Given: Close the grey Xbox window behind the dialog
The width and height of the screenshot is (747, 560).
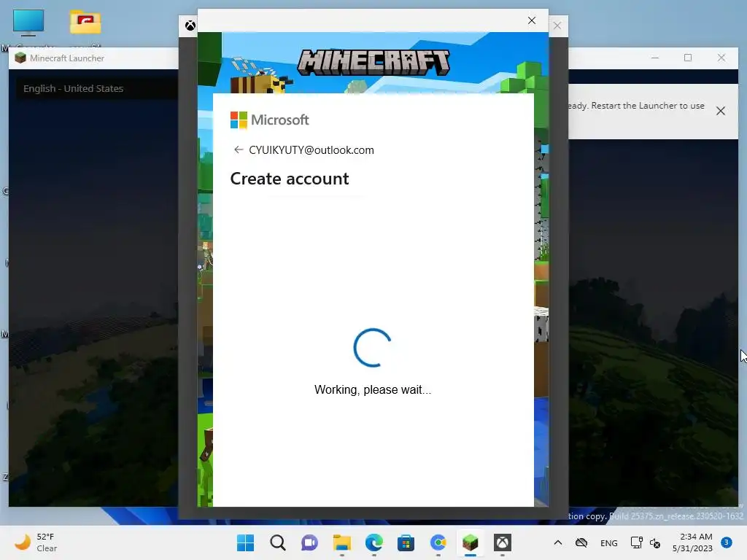Looking at the screenshot, I should coord(557,26).
